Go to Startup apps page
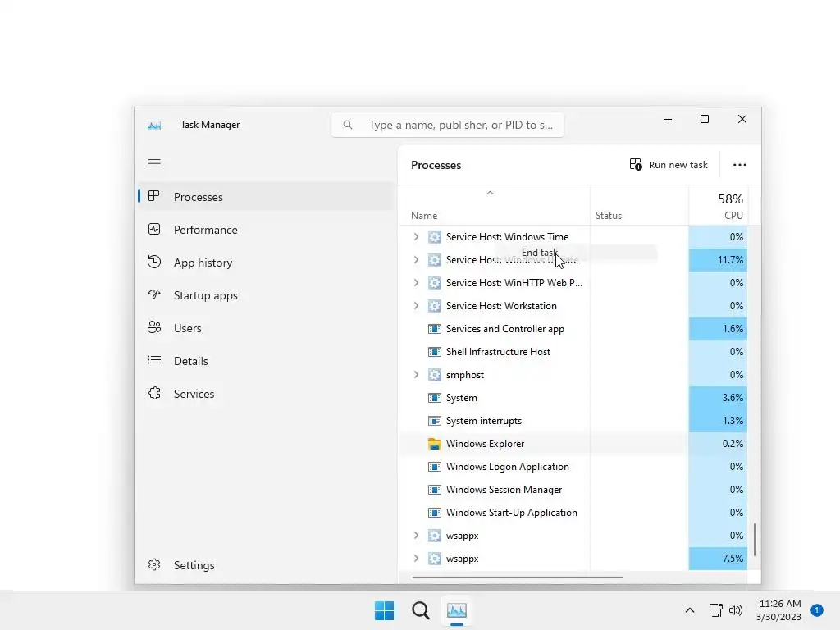 coord(266,295)
